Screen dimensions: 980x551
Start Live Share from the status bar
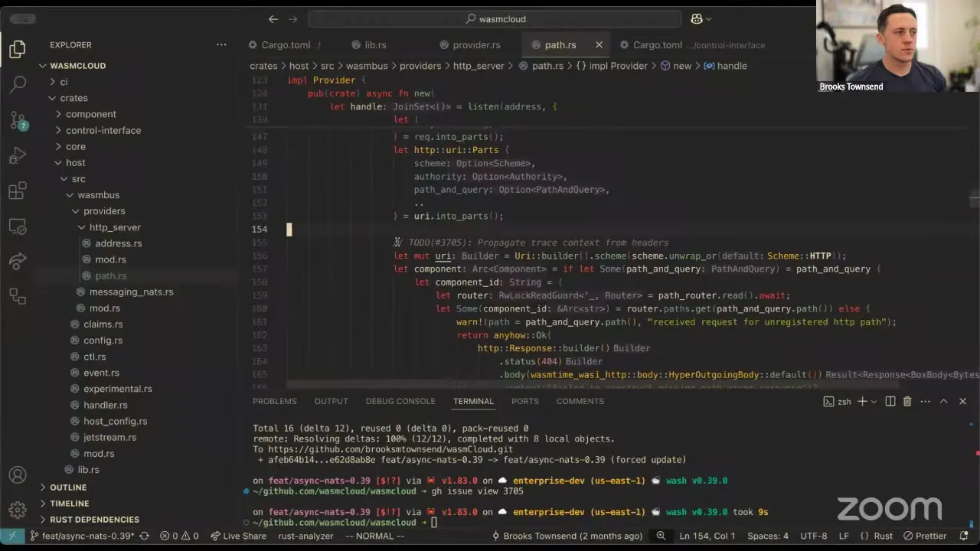click(238, 536)
